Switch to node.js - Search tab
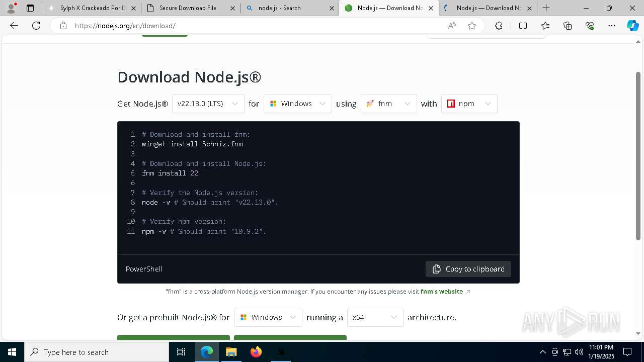The height and width of the screenshot is (362, 644). click(289, 8)
